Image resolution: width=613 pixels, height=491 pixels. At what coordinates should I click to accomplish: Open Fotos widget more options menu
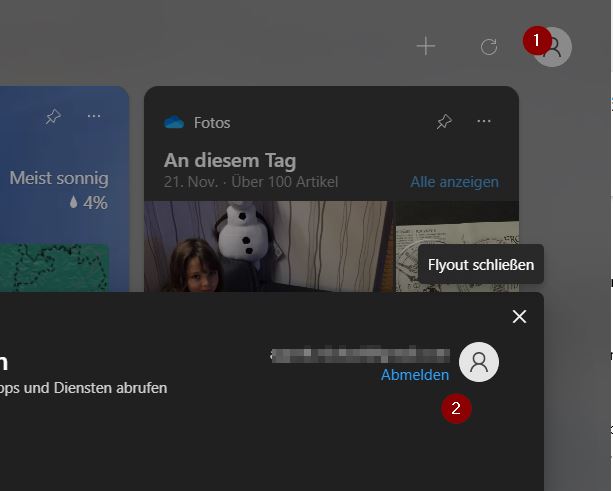click(x=484, y=122)
